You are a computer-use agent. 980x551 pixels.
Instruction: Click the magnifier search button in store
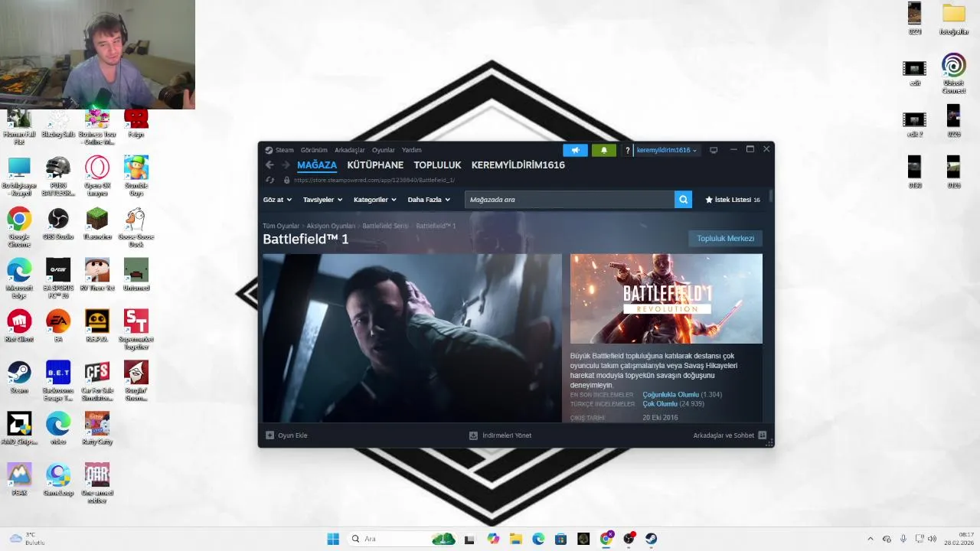point(683,200)
